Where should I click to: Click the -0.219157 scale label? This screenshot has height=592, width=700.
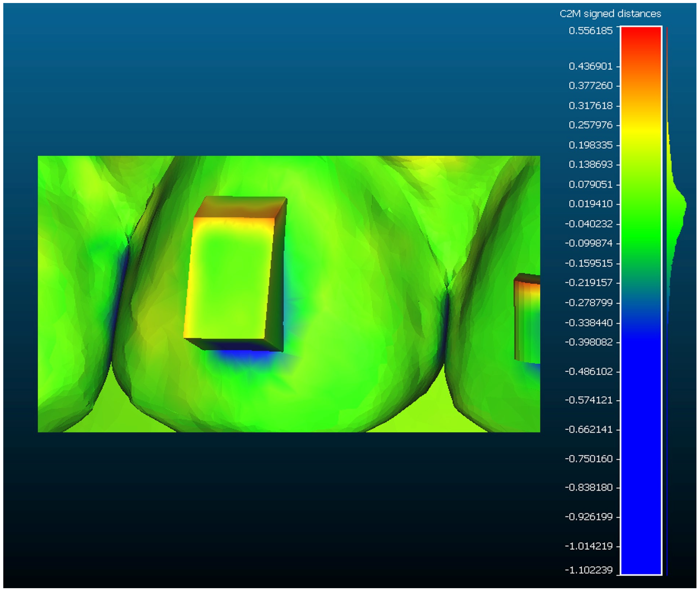[x=589, y=283]
